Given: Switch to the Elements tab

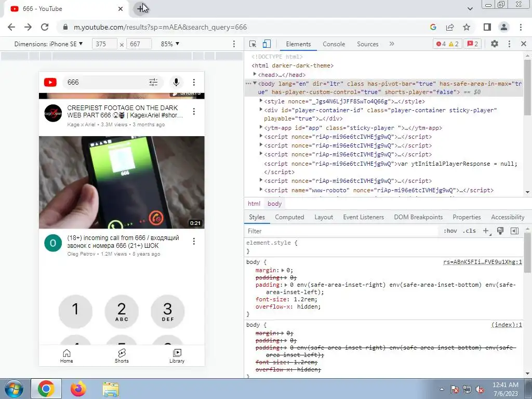Looking at the screenshot, I should 298,44.
